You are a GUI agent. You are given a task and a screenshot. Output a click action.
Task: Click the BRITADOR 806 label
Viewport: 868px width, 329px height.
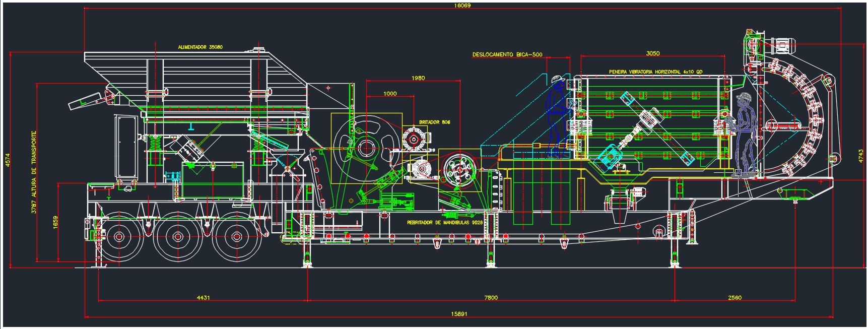coord(434,122)
